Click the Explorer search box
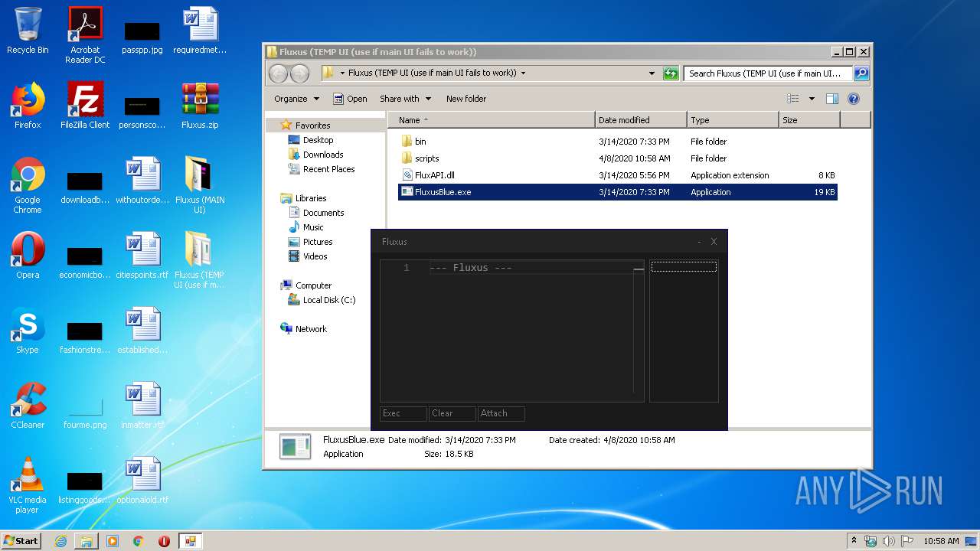This screenshot has width=980, height=551. (x=768, y=73)
